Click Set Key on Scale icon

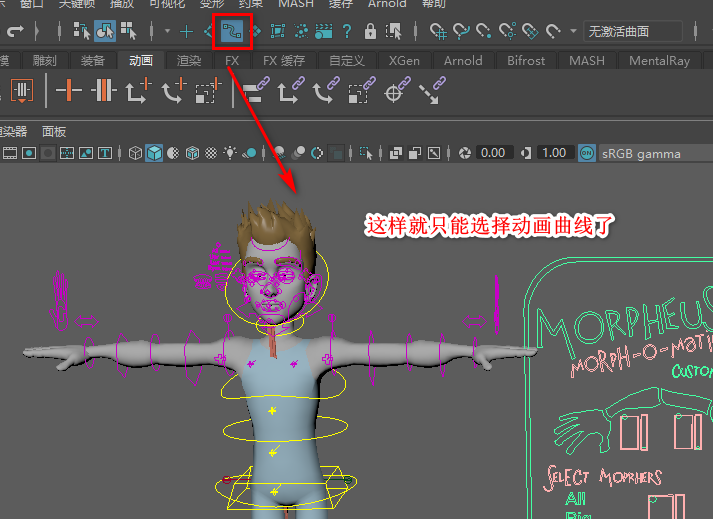(x=209, y=90)
